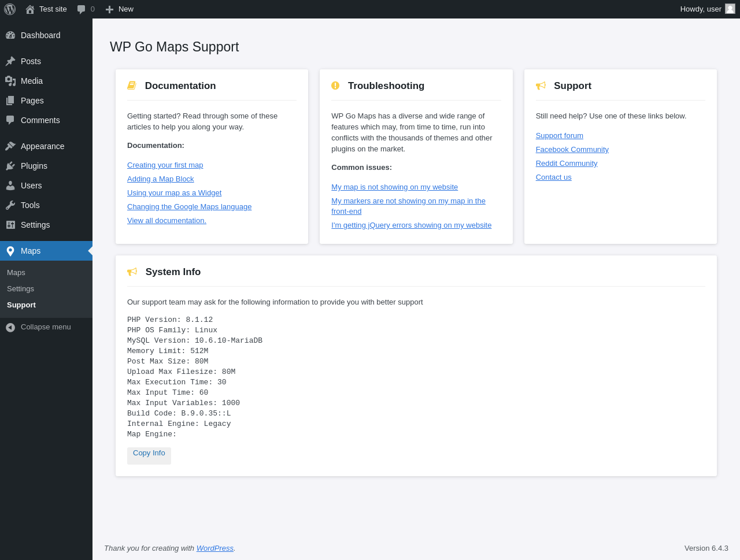Image resolution: width=740 pixels, height=560 pixels.
Task: Click the Dashboard gauge icon
Action: click(x=10, y=35)
